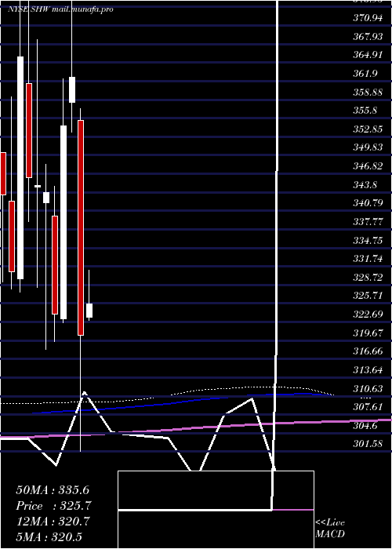Image resolution: width=392 pixels, height=549 pixels.
Task: Click the 310.63 price axis label
Action: pos(368,388)
